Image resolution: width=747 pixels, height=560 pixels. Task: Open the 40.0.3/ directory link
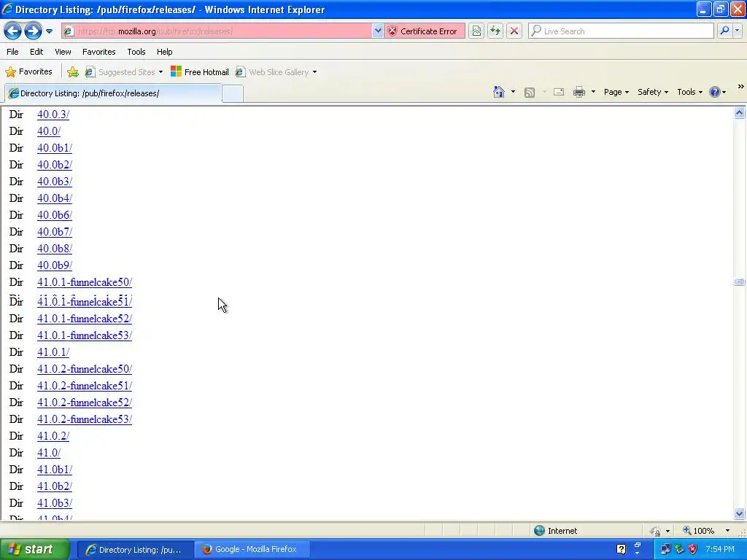53,114
